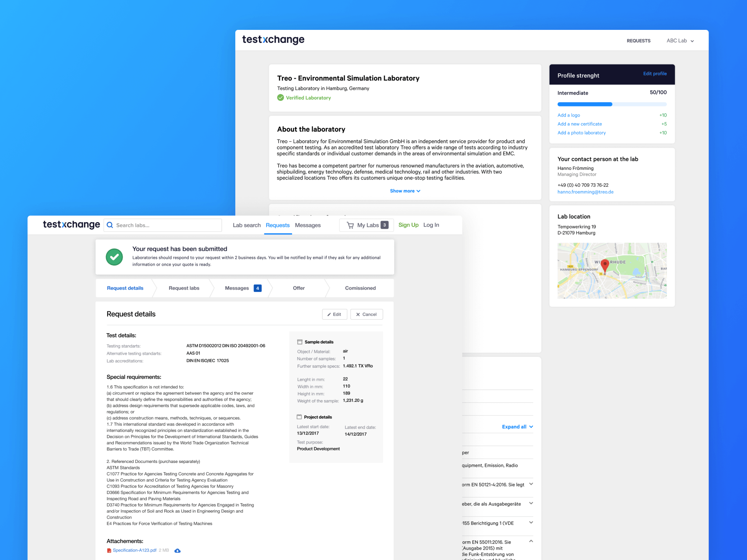
Task: Click the Project details calendar icon
Action: [299, 417]
